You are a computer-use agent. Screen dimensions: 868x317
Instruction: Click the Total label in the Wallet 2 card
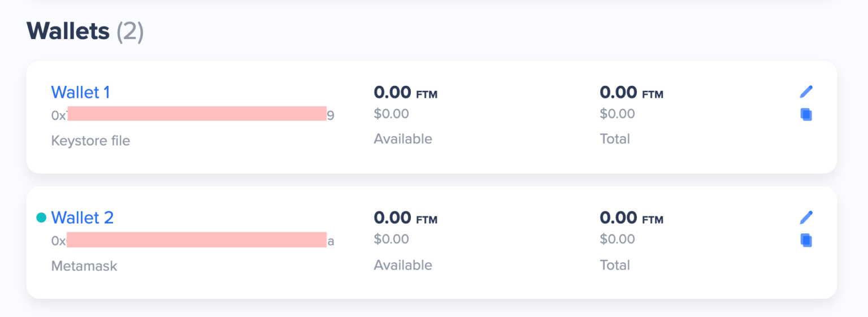(x=615, y=265)
